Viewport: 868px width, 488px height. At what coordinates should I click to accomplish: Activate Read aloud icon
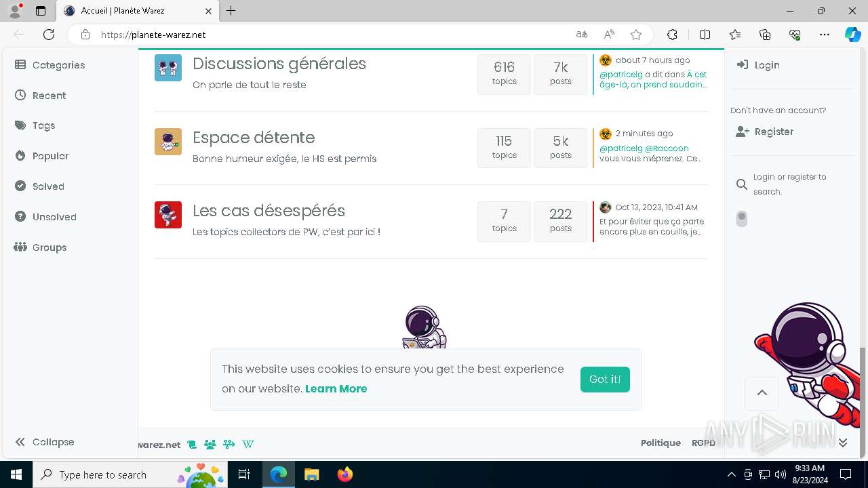[609, 35]
